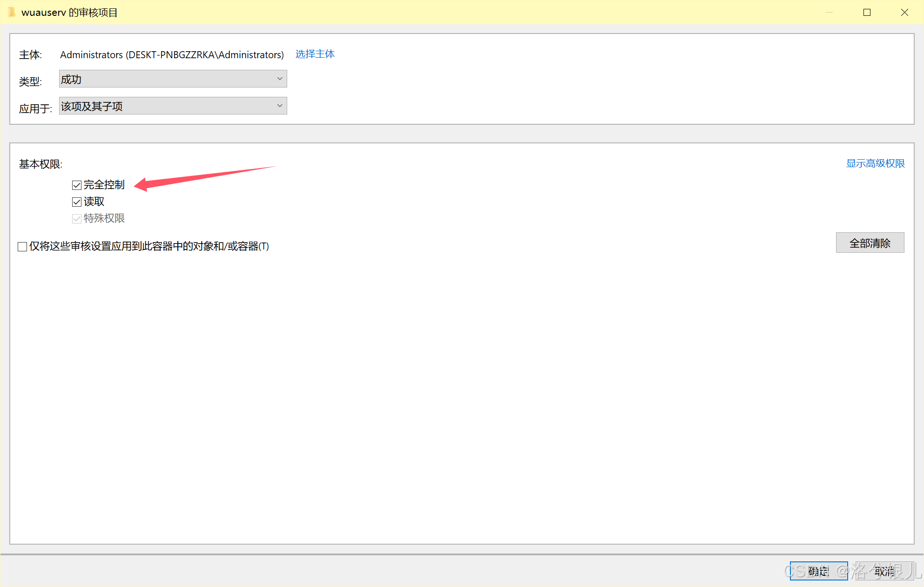Click the 取消 button
Viewport: 924px width, 587px height.
pyautogui.click(x=884, y=571)
